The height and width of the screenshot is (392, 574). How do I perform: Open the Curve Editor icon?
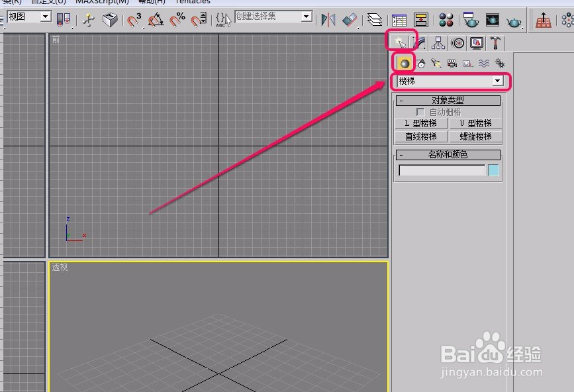399,20
